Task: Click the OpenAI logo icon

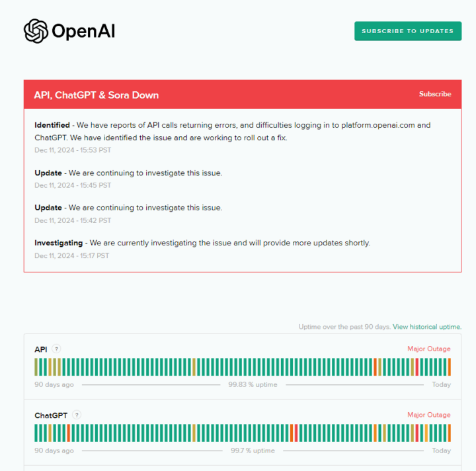Action: pos(36,30)
